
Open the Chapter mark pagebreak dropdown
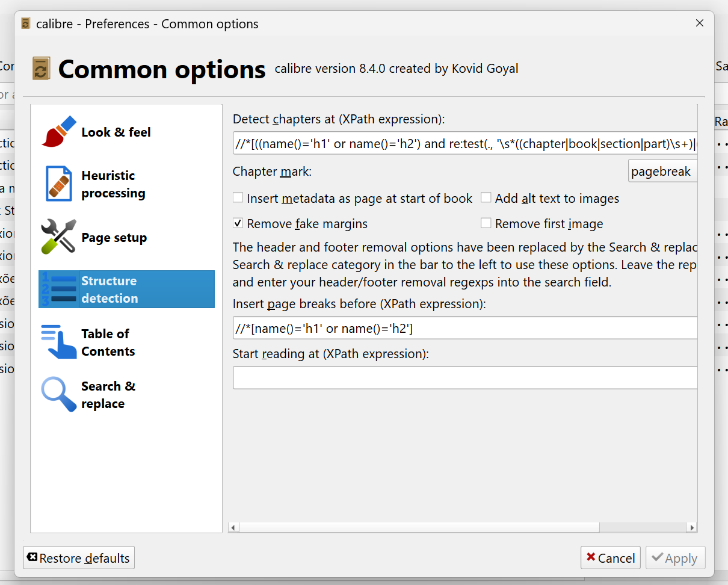tap(662, 172)
